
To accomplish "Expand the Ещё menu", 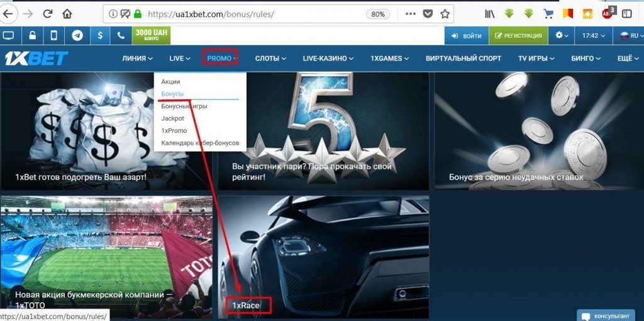I will pos(628,59).
